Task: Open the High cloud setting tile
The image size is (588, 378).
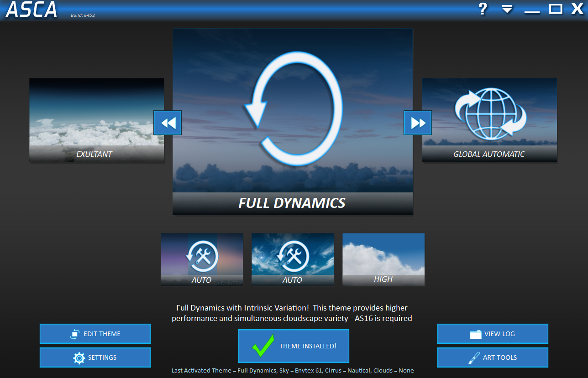Action: 383,259
